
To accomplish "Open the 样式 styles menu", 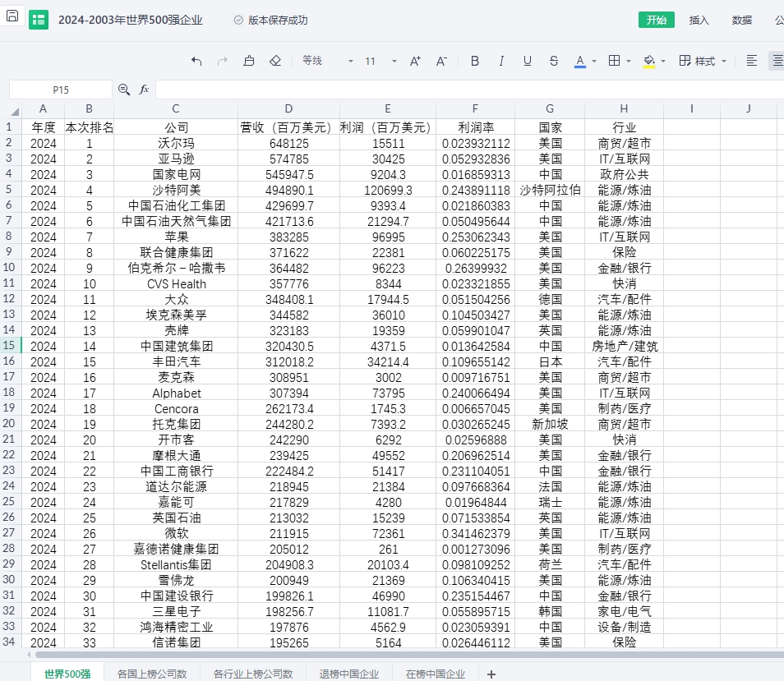I will pyautogui.click(x=703, y=61).
